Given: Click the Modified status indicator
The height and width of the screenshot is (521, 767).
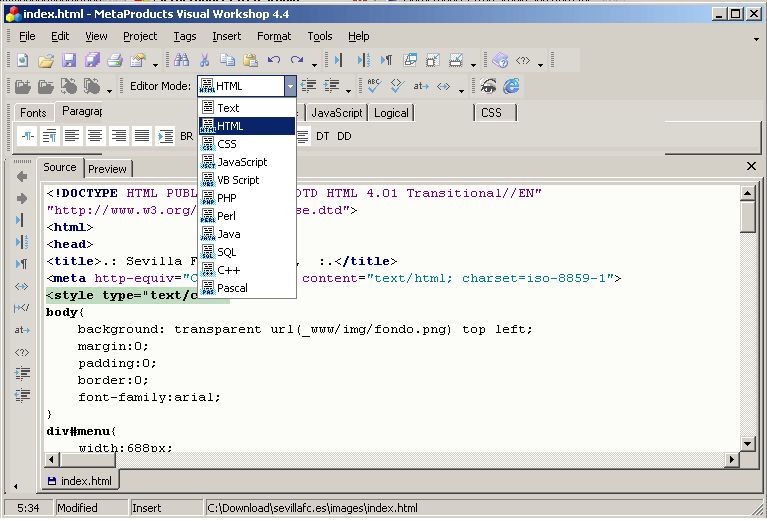Looking at the screenshot, I should (x=77, y=508).
